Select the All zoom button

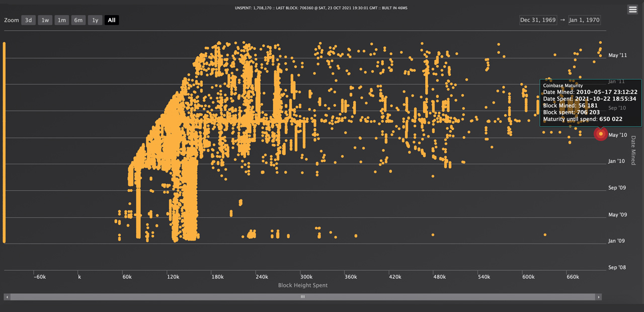tap(112, 20)
